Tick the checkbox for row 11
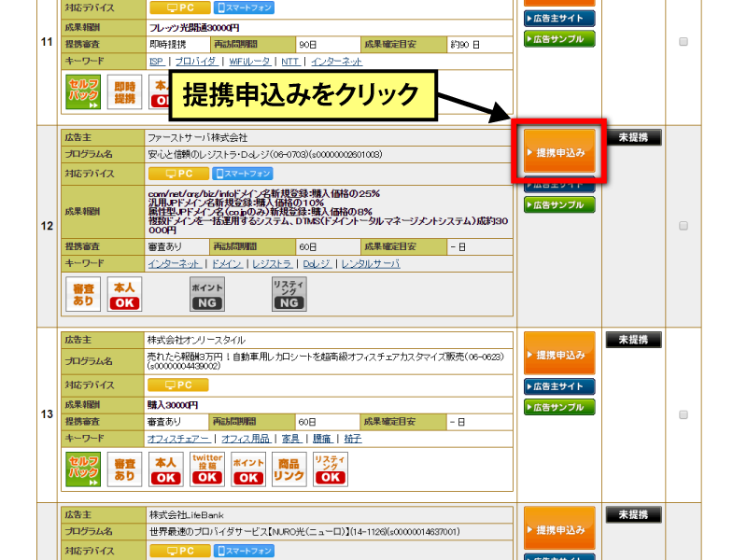The height and width of the screenshot is (560, 747). pos(684,42)
